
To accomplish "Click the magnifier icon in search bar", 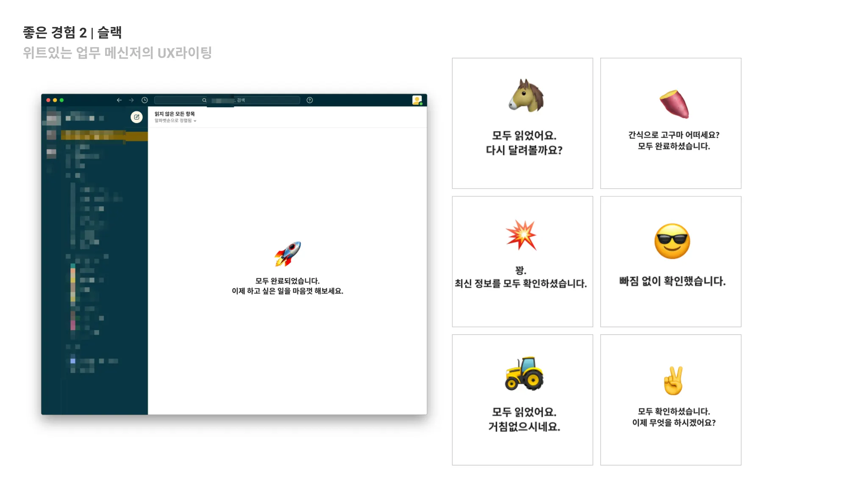I will coord(204,100).
